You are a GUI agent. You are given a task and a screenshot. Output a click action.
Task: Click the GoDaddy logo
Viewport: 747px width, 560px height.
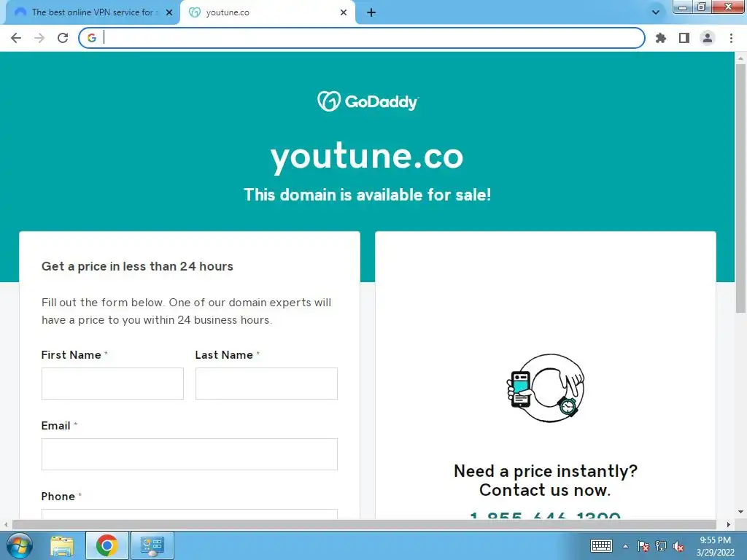pos(368,101)
